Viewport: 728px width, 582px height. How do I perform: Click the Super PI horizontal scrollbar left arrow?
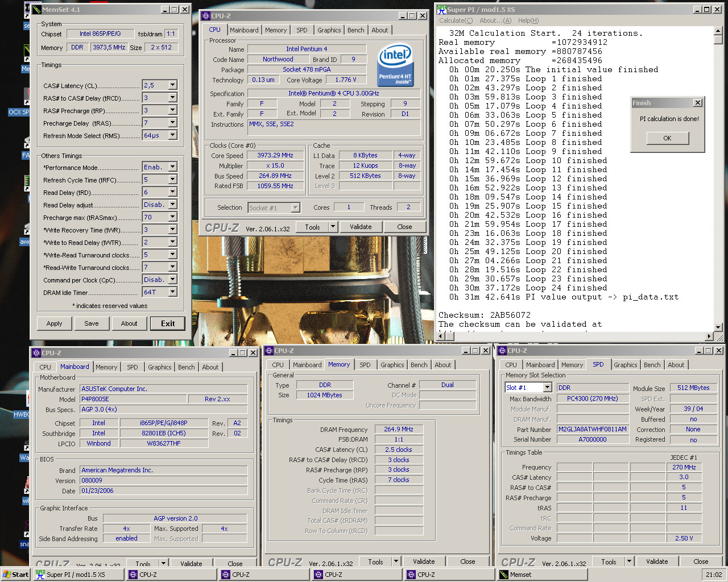[441, 336]
